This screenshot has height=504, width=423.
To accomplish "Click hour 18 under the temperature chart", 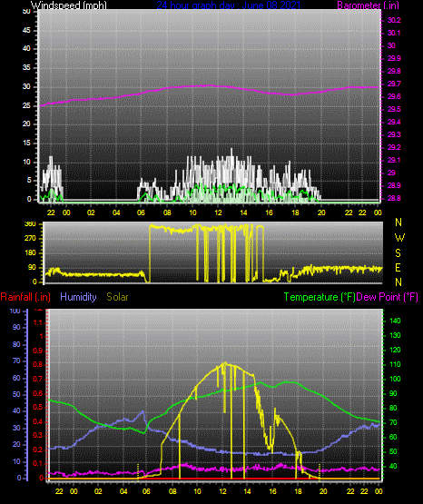I will pos(298,491).
